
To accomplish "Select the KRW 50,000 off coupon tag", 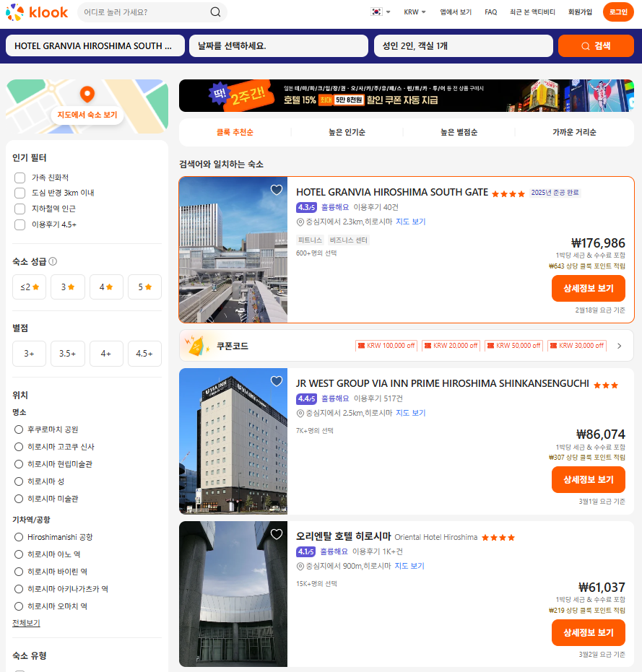I will tap(513, 346).
